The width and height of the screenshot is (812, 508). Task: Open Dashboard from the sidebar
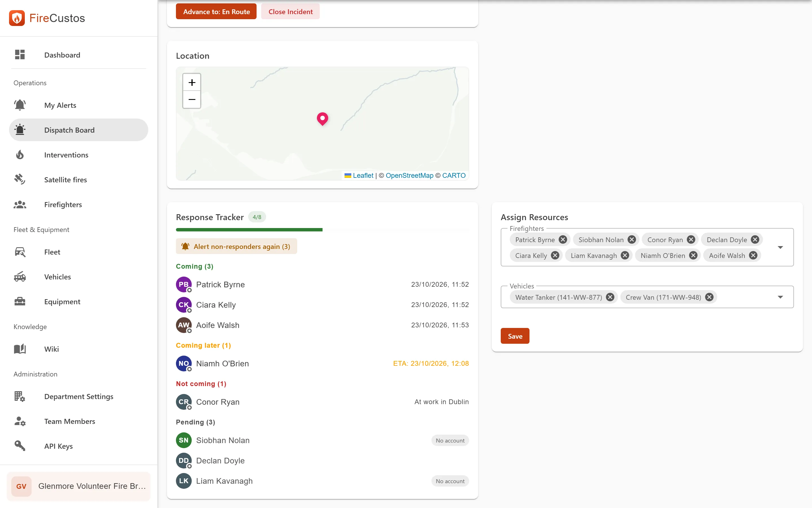pos(78,55)
